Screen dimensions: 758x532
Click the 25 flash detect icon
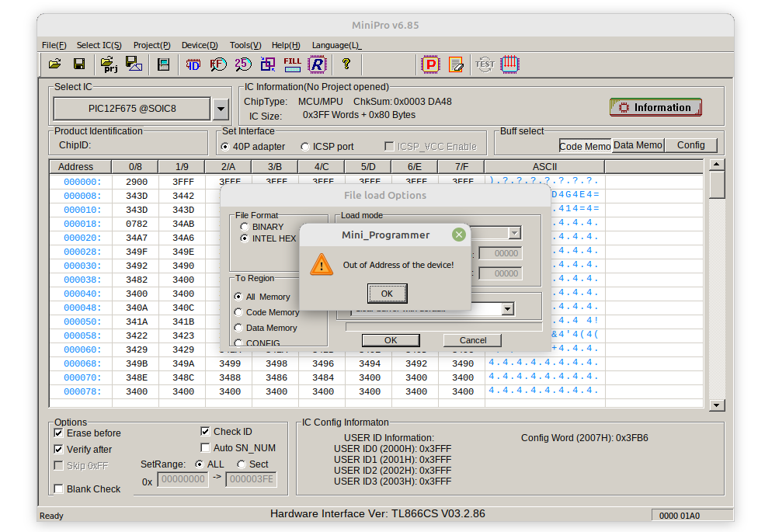(x=243, y=64)
